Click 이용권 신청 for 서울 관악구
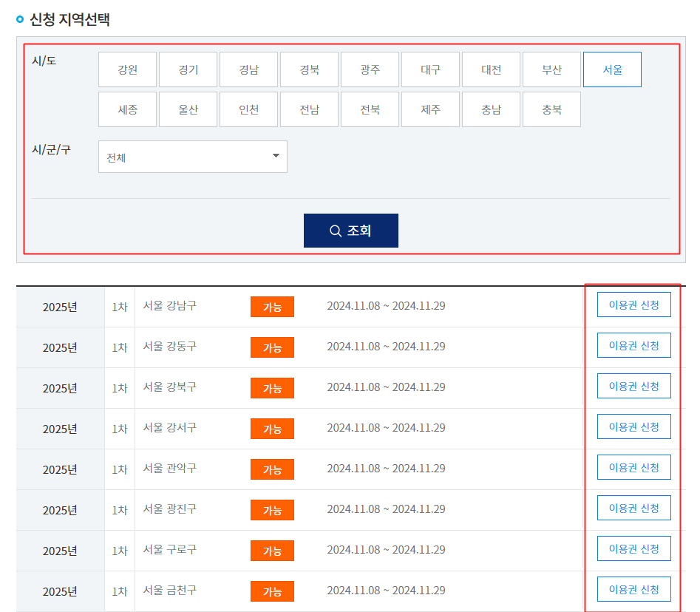 (633, 467)
